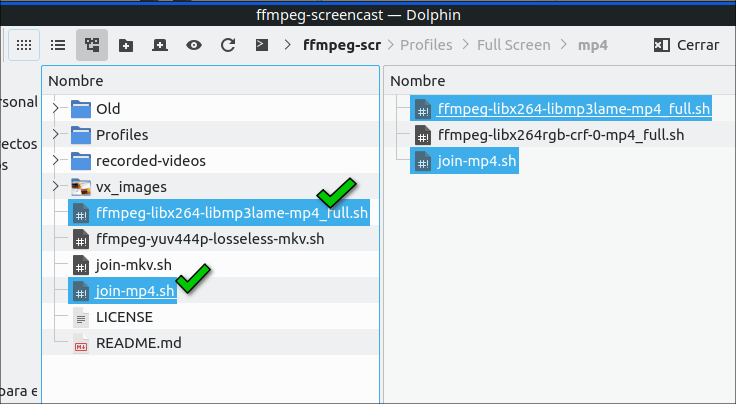Click script icon of left ffmpeg-libx264-libmp3lame-mp4_full.sh
Screen dimensions: 736x404
[81, 213]
